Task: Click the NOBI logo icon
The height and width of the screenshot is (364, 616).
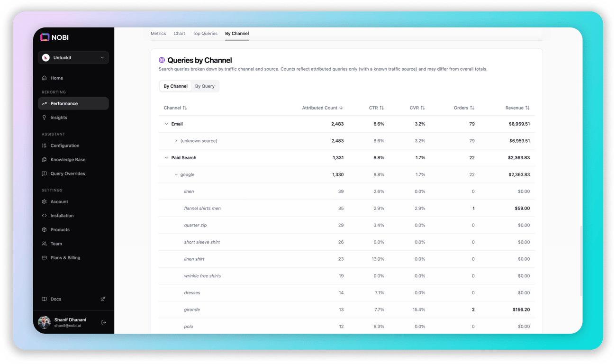Action: (45, 37)
